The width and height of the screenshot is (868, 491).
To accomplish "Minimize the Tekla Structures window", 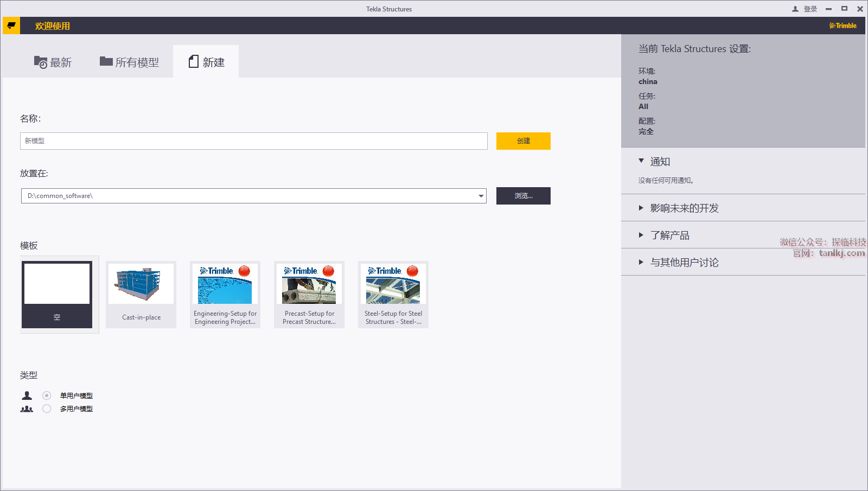I will click(x=828, y=9).
